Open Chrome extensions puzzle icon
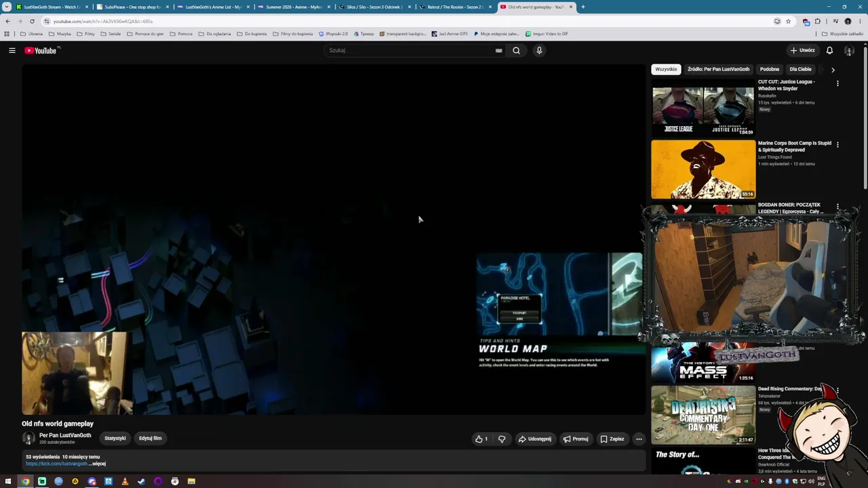Image resolution: width=868 pixels, height=488 pixels. [x=817, y=21]
